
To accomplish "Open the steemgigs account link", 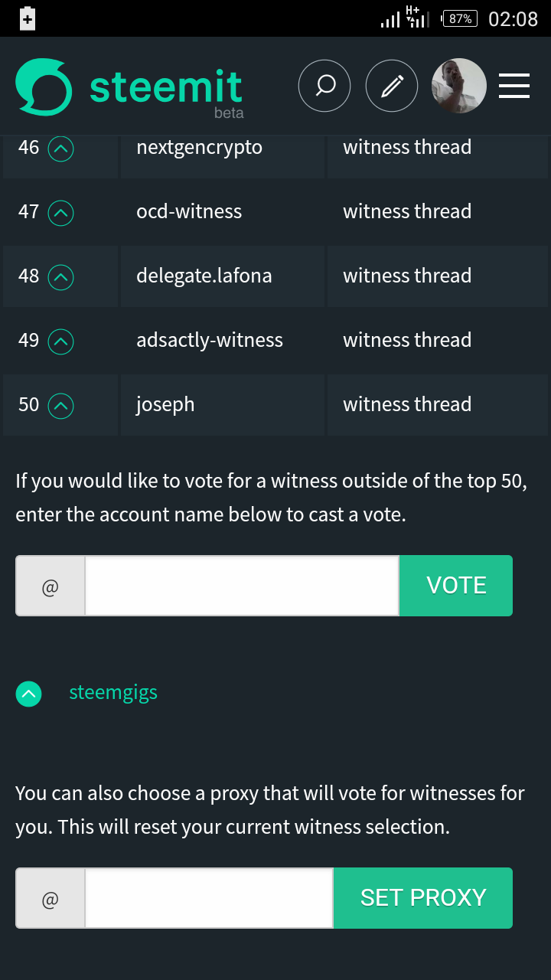I will coord(113,692).
